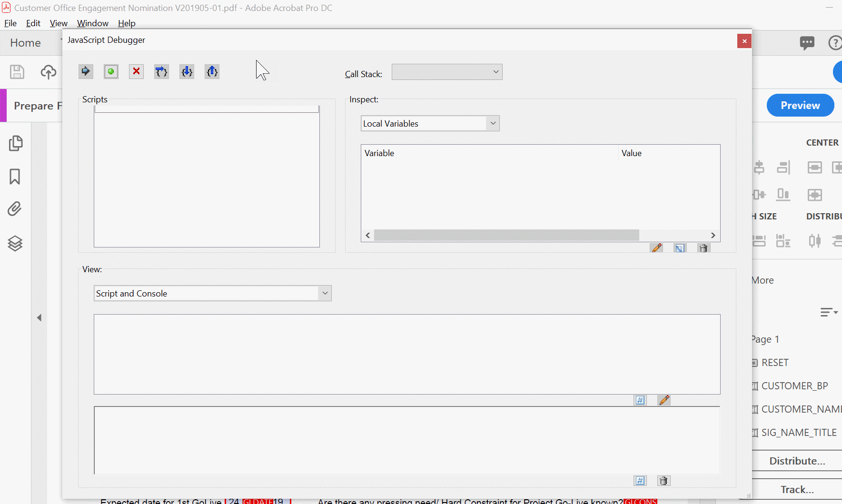
Task: Click Align vertical centers icon in right pane
Action: [x=759, y=195]
